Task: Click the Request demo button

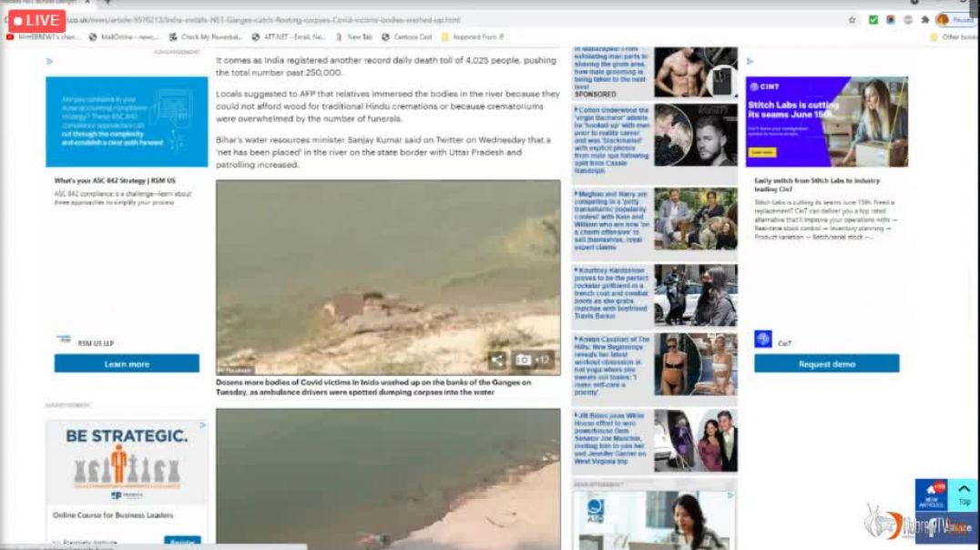Action: pyautogui.click(x=826, y=363)
